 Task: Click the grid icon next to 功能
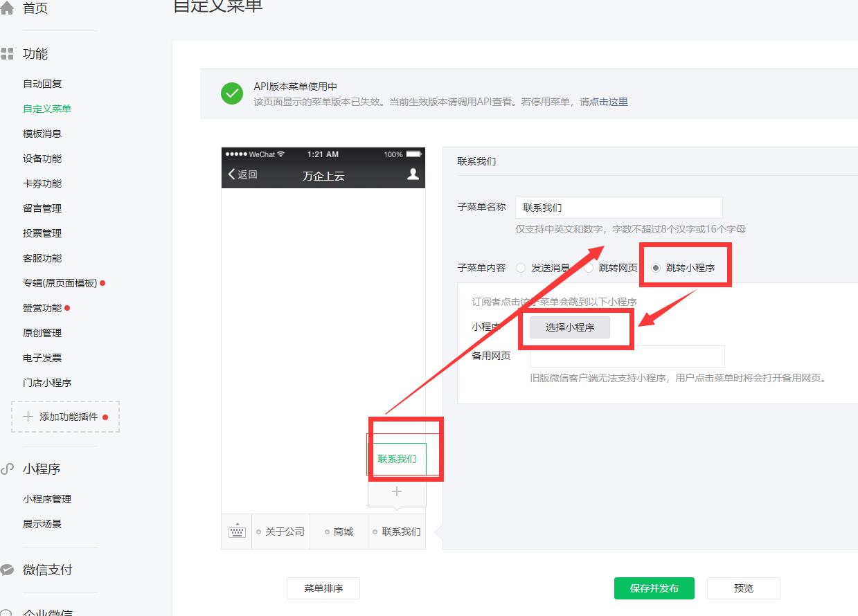(x=7, y=54)
